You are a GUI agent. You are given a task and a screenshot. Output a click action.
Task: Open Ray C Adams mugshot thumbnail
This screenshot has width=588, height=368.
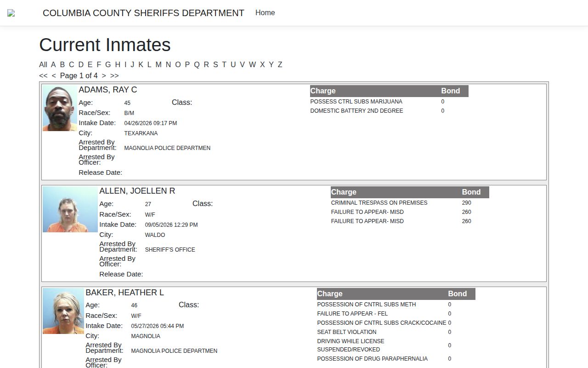(x=60, y=108)
